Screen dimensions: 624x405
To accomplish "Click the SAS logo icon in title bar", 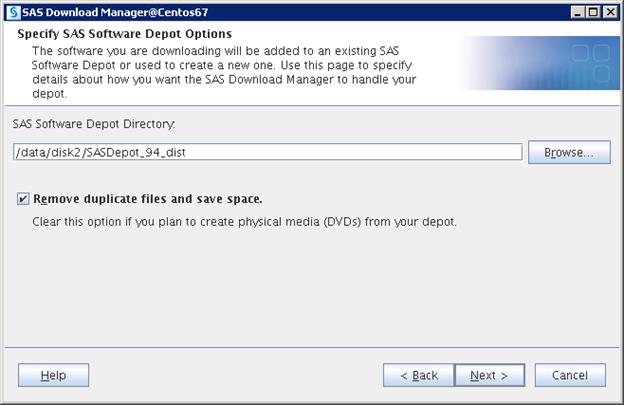I will pos(12,11).
